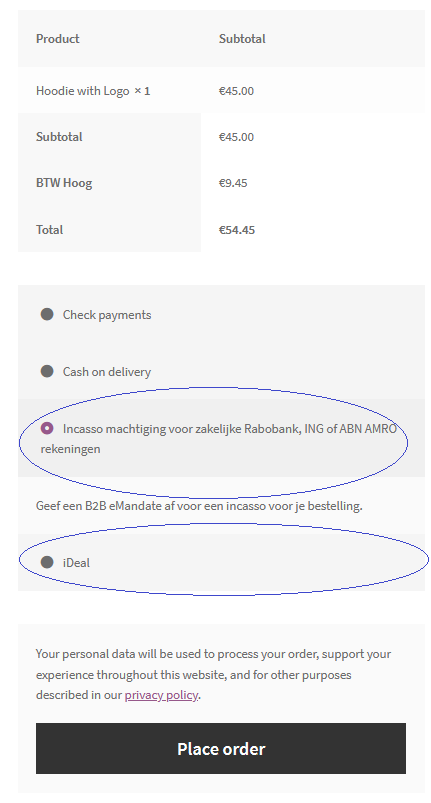
Task: Click the B2B eMandate description text
Action: tap(199, 506)
